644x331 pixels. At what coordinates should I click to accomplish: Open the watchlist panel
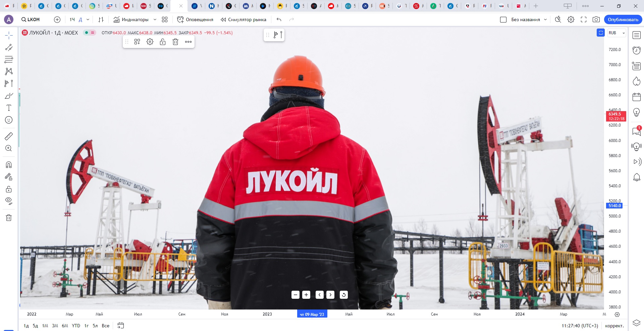[637, 35]
